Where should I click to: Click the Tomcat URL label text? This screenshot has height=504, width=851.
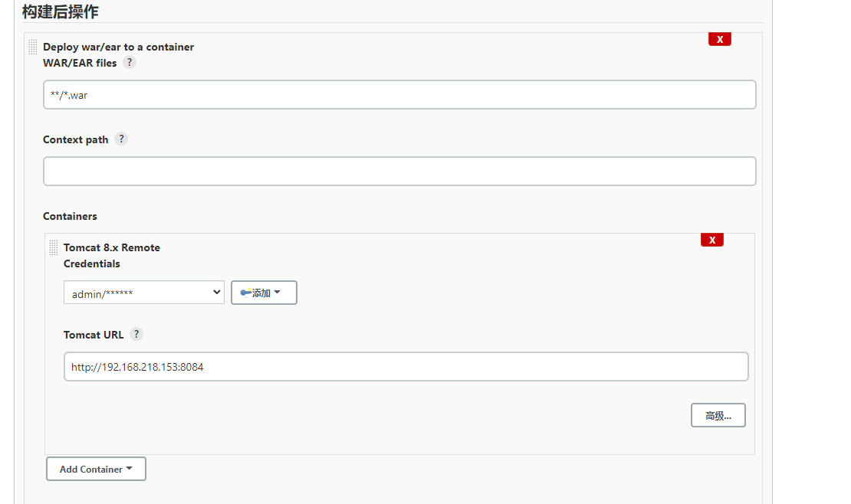coord(94,335)
